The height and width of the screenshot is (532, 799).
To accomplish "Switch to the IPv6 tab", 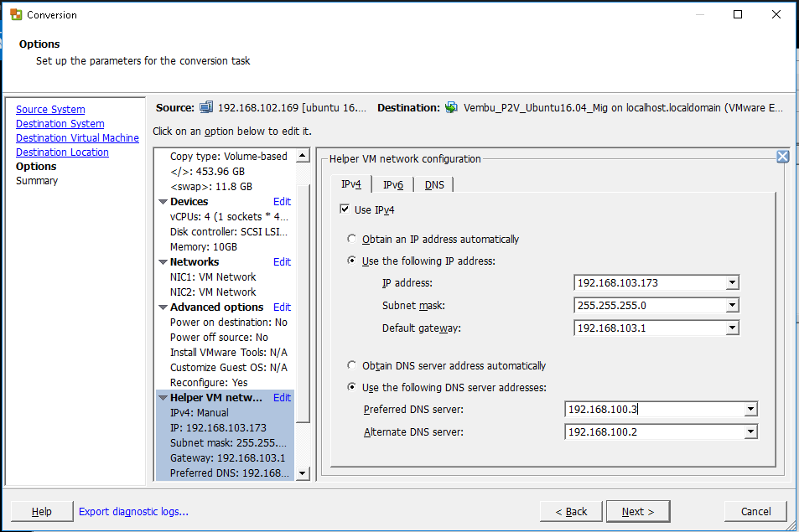I will (393, 185).
